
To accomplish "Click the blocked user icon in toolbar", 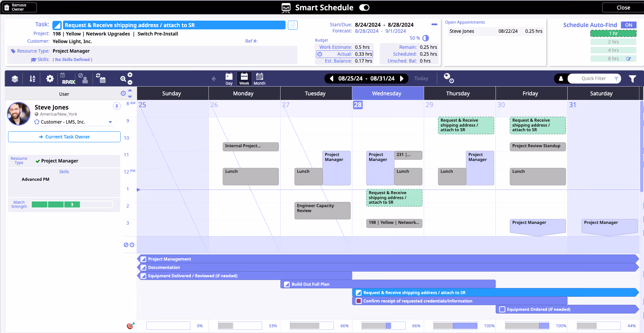I will 83,79.
